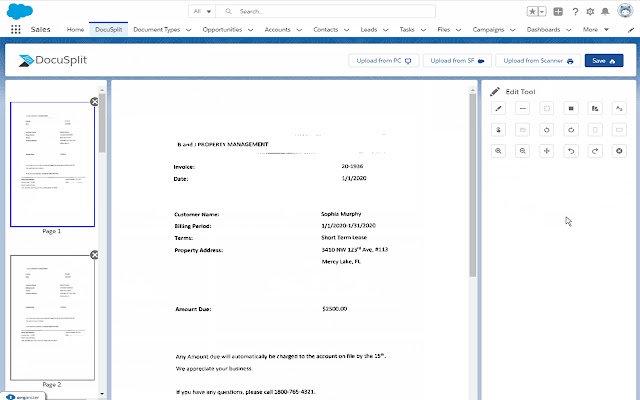This screenshot has height=400, width=640.
Task: Open the More navigation dropdown
Action: (596, 29)
